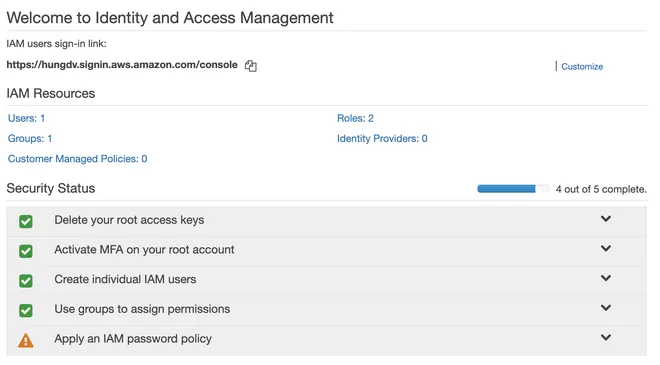Click Welcome to Identity and Access Management heading
This screenshot has height=365, width=660.
(x=170, y=18)
